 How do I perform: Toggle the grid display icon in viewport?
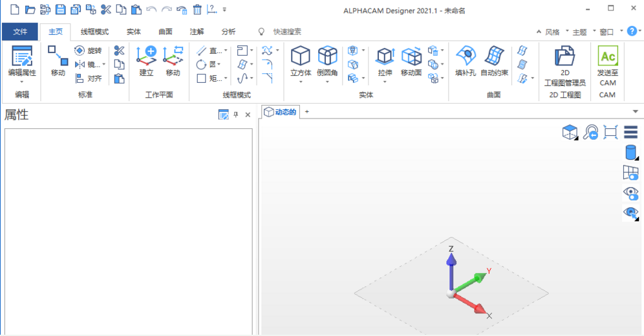631,173
